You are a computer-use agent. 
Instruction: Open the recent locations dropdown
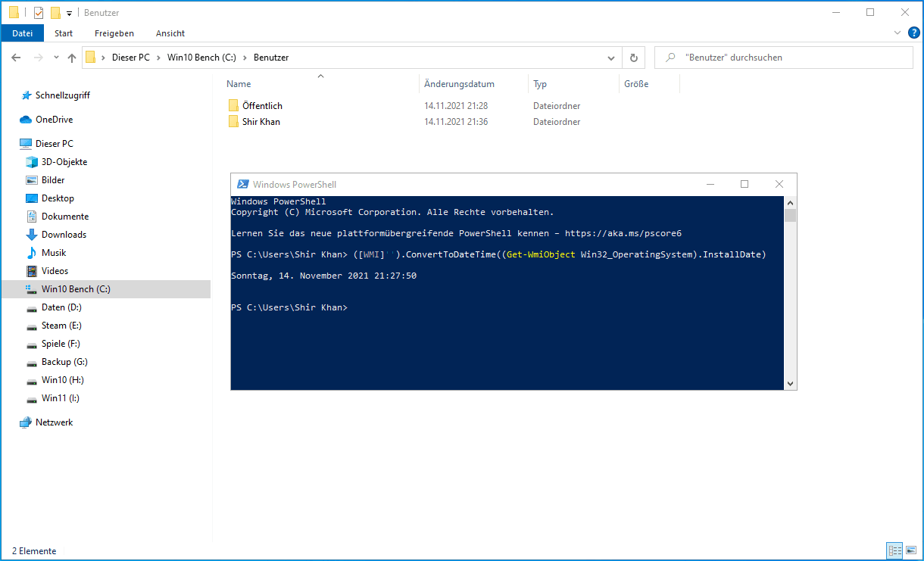[55, 58]
